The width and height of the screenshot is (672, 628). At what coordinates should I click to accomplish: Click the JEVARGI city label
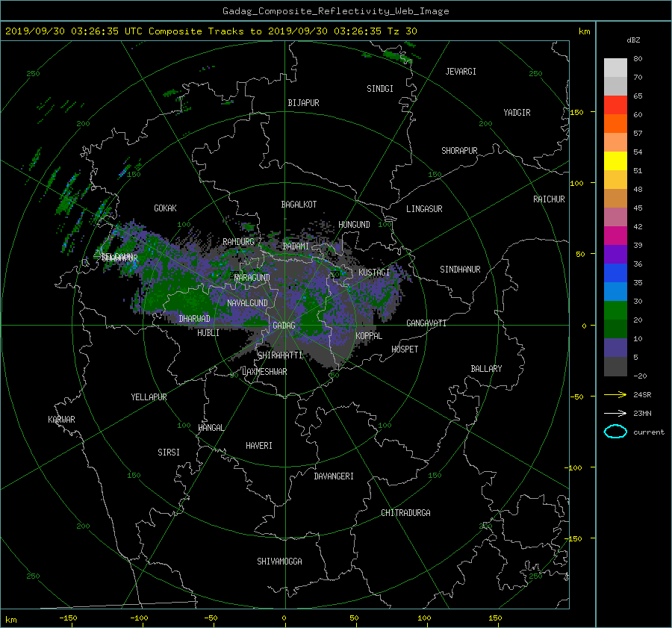point(461,72)
